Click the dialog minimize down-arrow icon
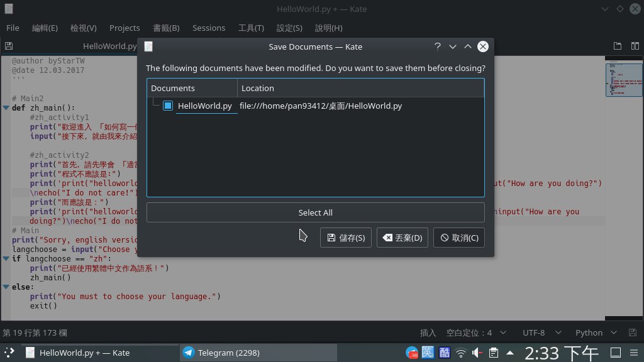 tap(453, 47)
